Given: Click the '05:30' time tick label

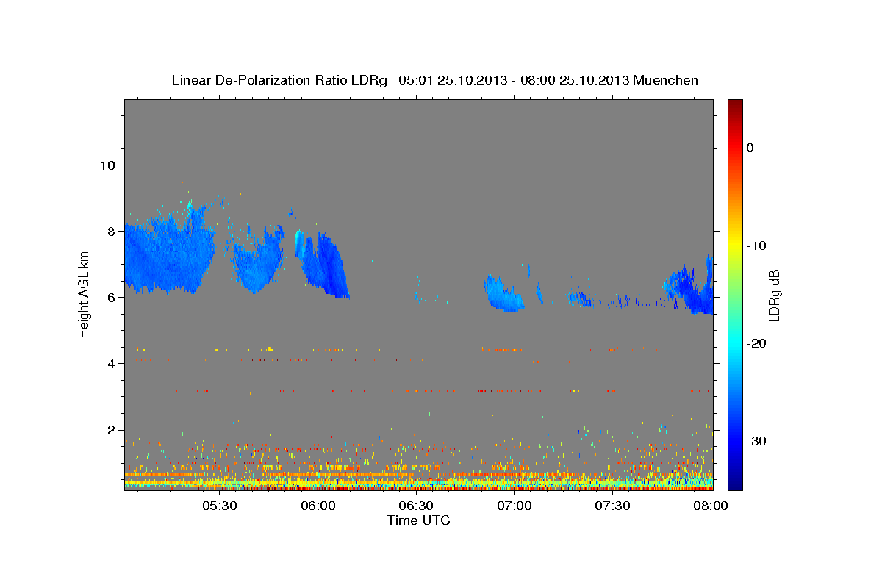Looking at the screenshot, I should pos(220,506).
